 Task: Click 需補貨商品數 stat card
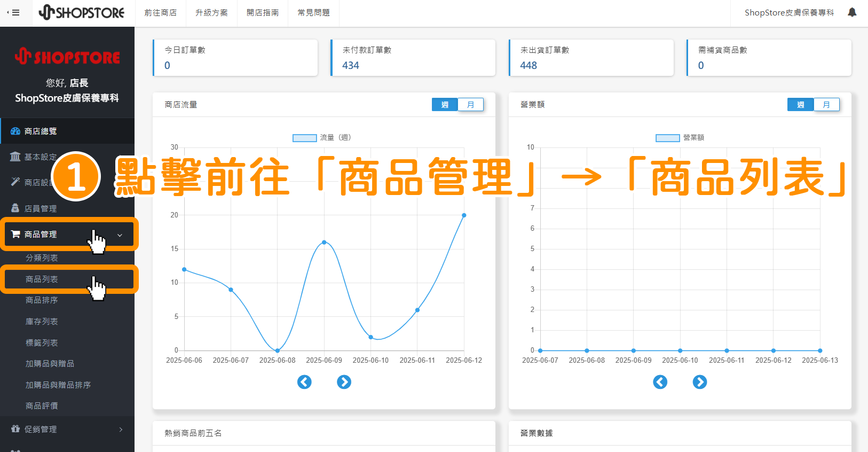click(x=769, y=58)
